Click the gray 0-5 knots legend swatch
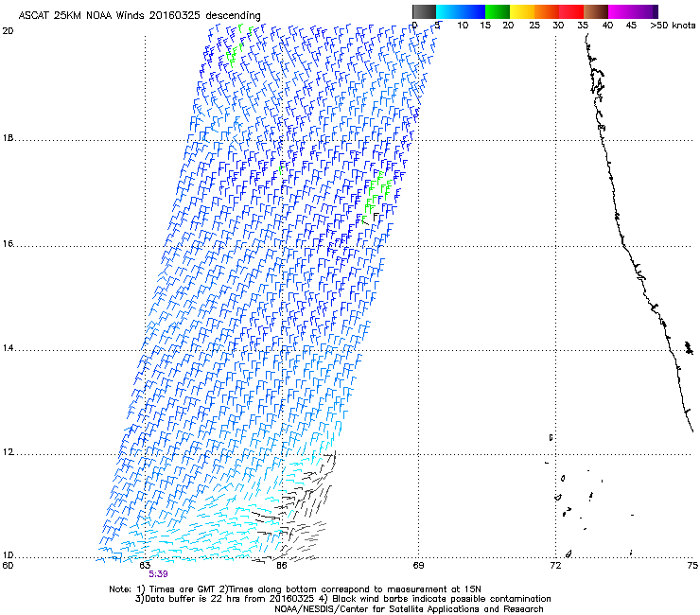Image resolution: width=700 pixels, height=615 pixels. tap(424, 11)
